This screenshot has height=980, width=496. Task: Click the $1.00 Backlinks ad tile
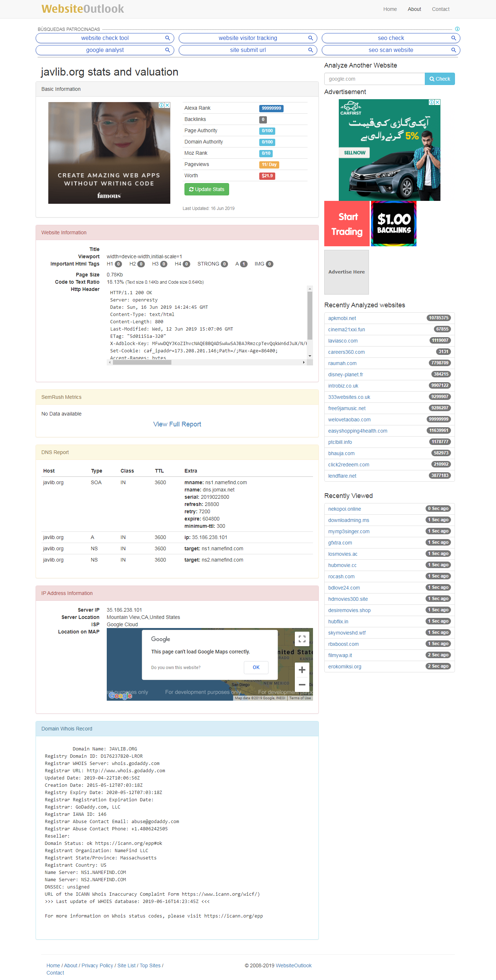point(394,224)
